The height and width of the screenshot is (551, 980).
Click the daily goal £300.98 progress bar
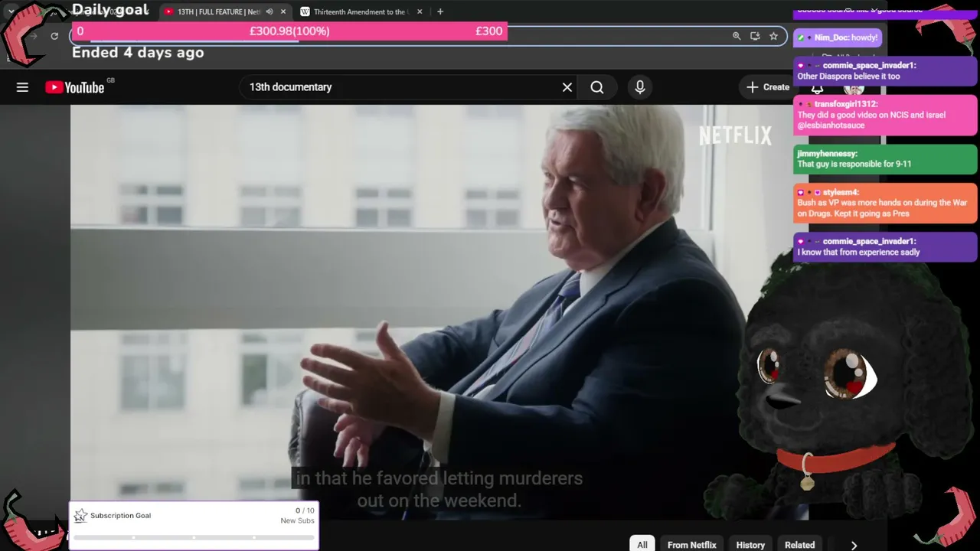289,31
